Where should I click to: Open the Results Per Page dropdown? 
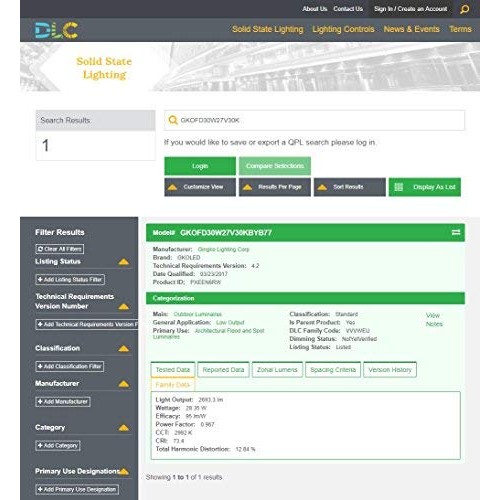(275, 187)
